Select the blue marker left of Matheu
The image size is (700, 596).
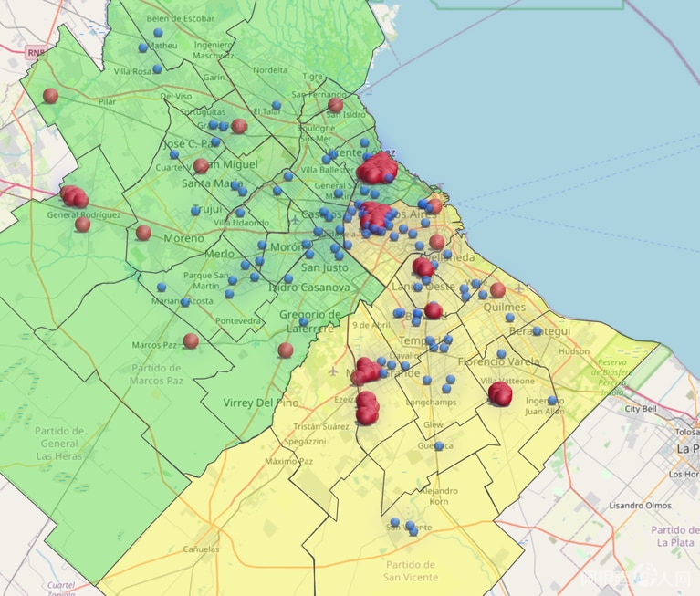[142, 48]
